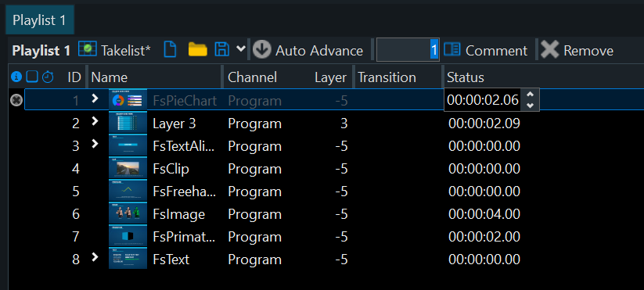
Task: Click the number input field
Action: click(x=408, y=49)
